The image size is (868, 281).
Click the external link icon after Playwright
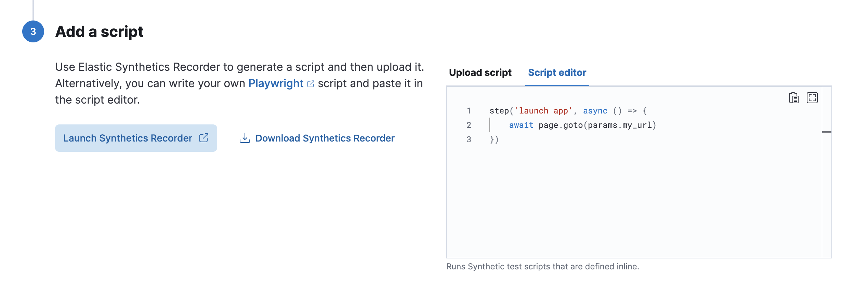[x=311, y=84]
